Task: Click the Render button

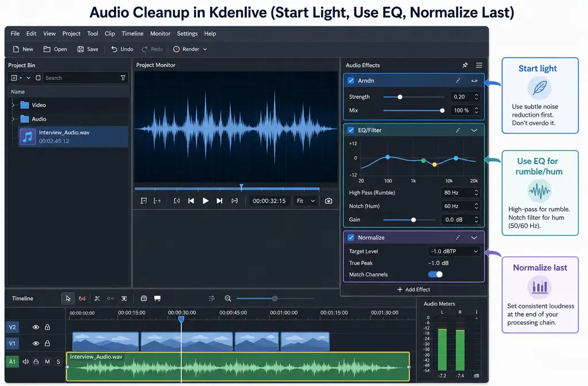Action: point(187,49)
